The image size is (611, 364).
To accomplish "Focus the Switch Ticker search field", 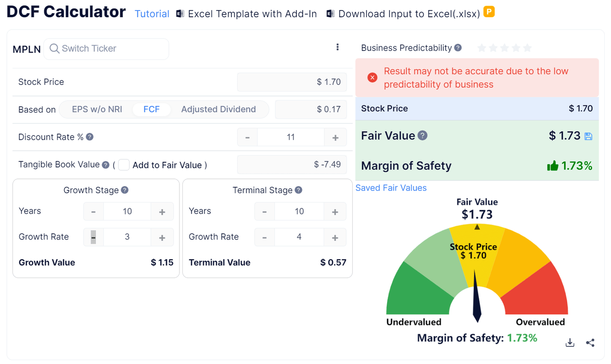I will [106, 49].
